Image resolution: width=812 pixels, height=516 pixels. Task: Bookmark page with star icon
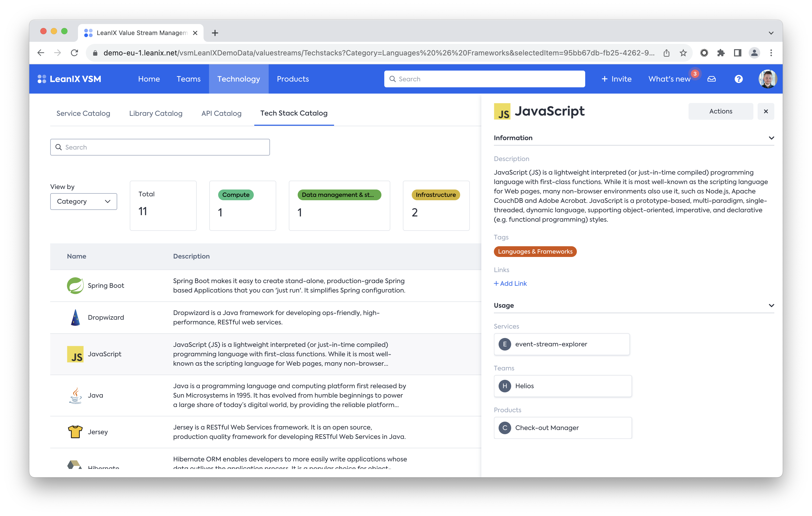pyautogui.click(x=683, y=53)
